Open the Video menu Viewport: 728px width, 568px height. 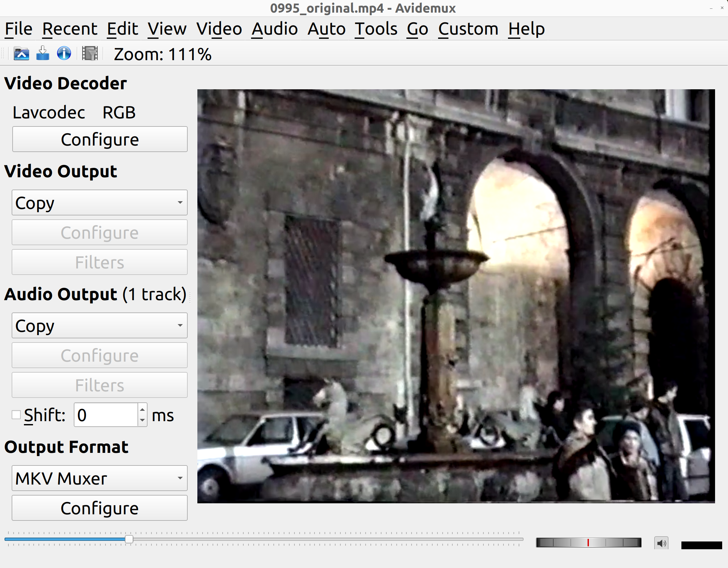(x=219, y=29)
